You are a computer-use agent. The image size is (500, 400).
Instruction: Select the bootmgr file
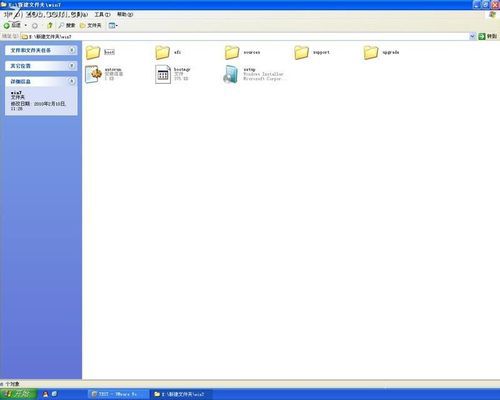173,74
